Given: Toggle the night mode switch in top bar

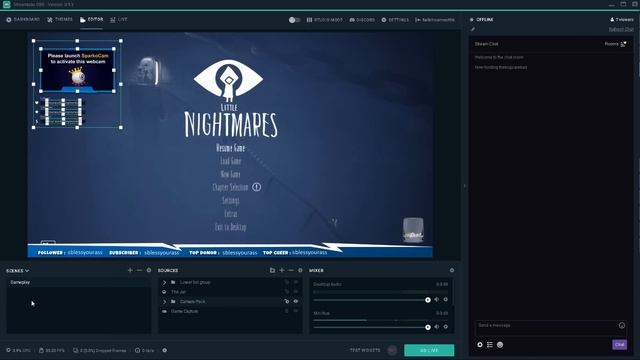Looking at the screenshot, I should pyautogui.click(x=294, y=20).
